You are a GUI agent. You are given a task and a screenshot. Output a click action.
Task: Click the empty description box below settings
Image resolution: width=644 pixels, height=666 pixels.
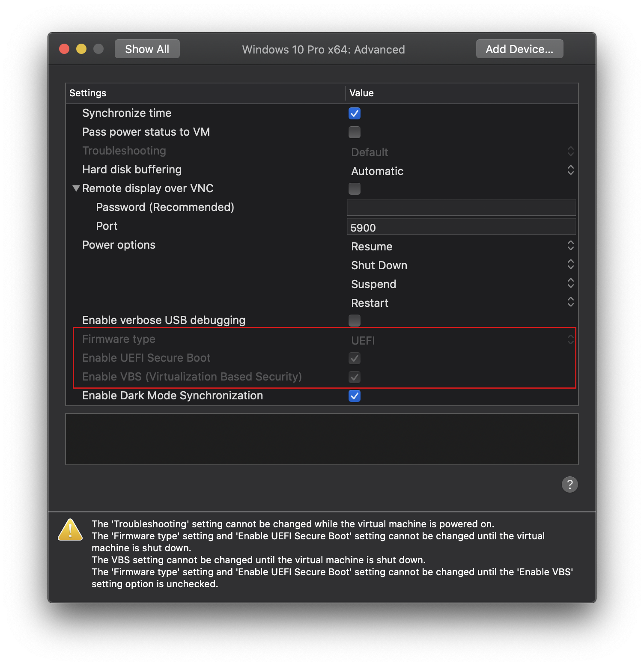(322, 439)
